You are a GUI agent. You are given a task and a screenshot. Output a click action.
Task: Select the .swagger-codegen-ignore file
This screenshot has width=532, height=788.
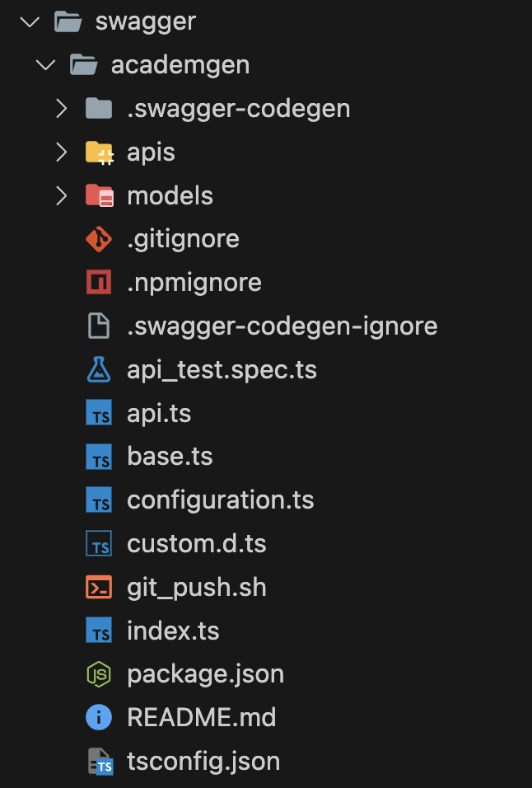[x=282, y=326]
